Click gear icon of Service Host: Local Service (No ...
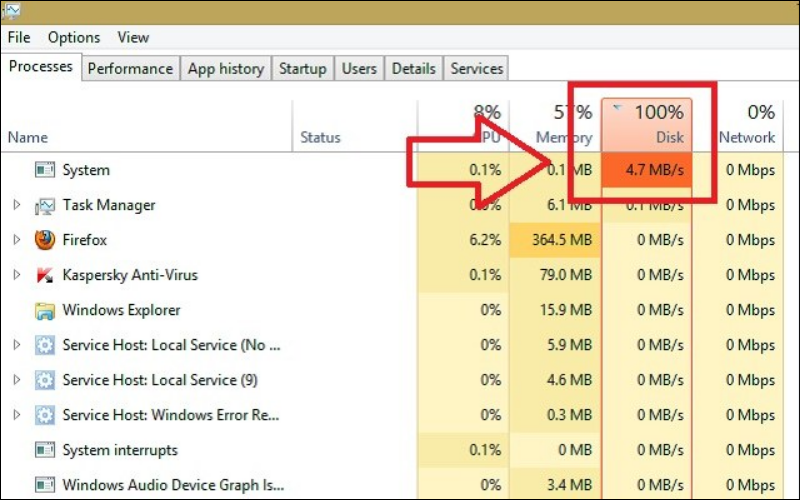Screen dimensions: 800x500 pyautogui.click(x=45, y=345)
